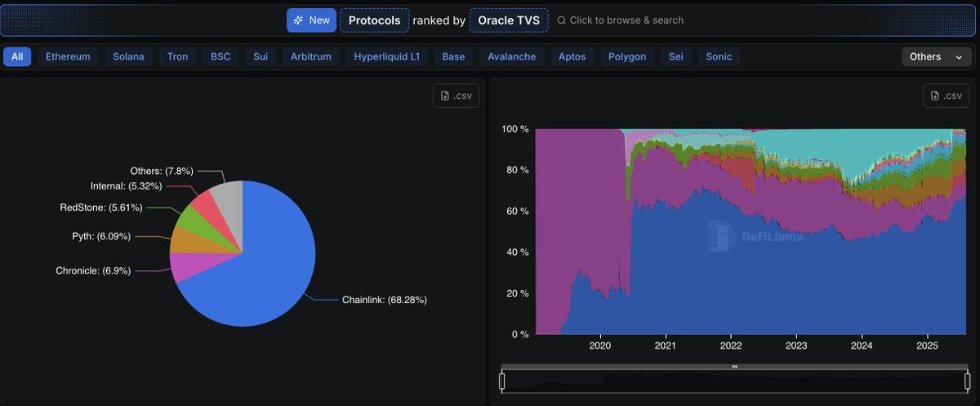Select the Aptos chain filter
The height and width of the screenshot is (406, 980).
pos(572,56)
